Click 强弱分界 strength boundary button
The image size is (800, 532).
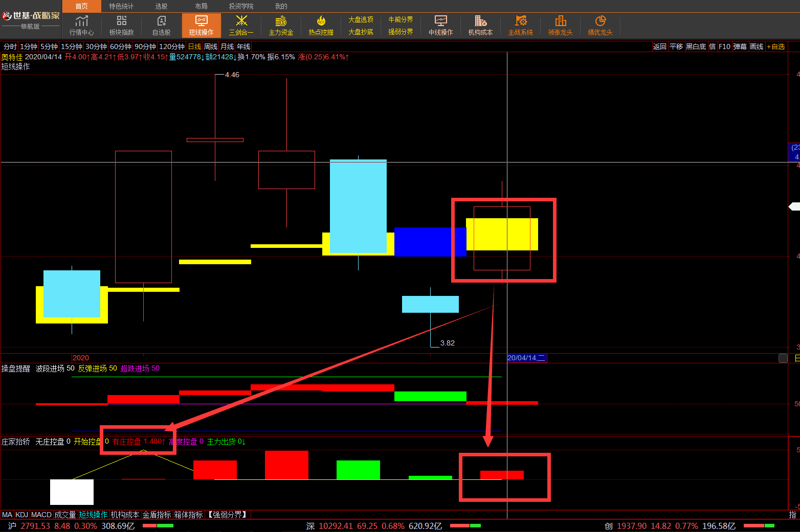tap(401, 32)
